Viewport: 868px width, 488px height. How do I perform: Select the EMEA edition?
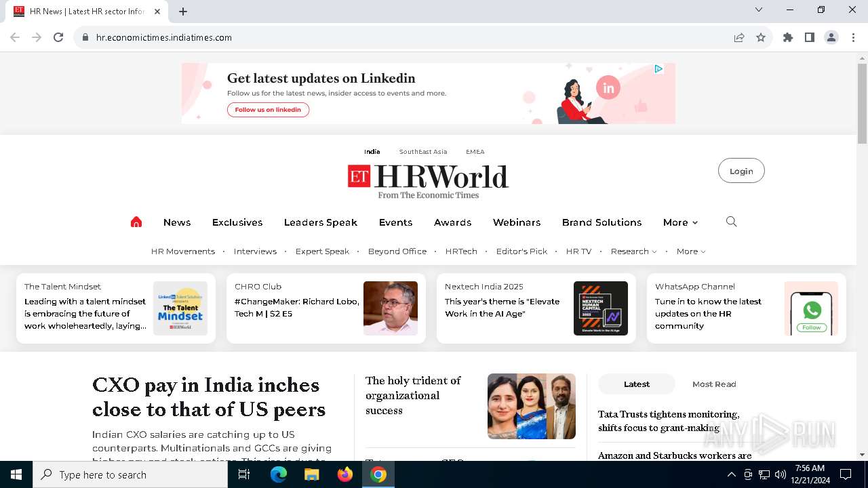point(475,152)
